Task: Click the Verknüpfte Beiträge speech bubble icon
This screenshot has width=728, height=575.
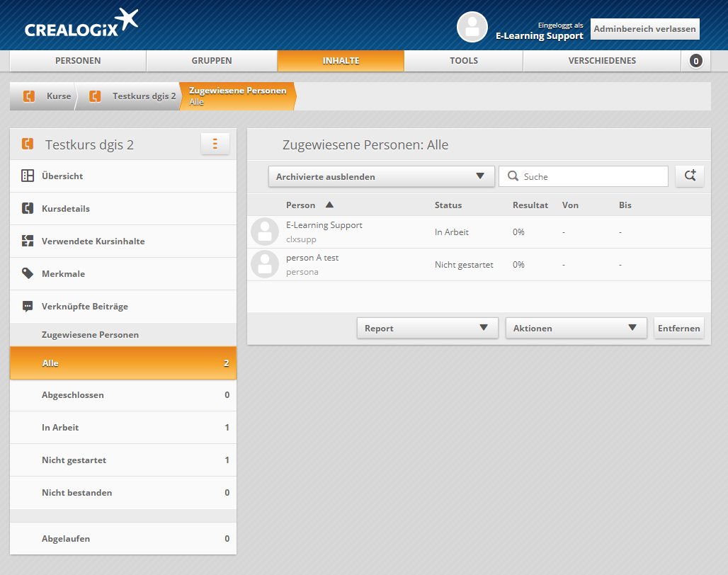Action: coord(28,307)
